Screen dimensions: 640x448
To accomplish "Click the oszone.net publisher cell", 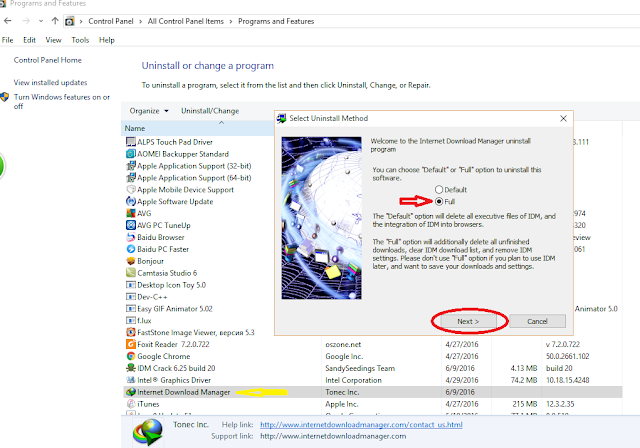I will click(x=343, y=344).
